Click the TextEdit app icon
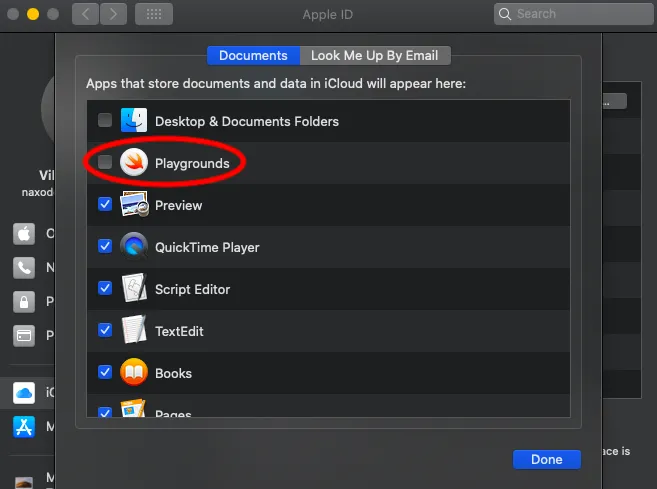Image resolution: width=657 pixels, height=489 pixels. click(134, 330)
